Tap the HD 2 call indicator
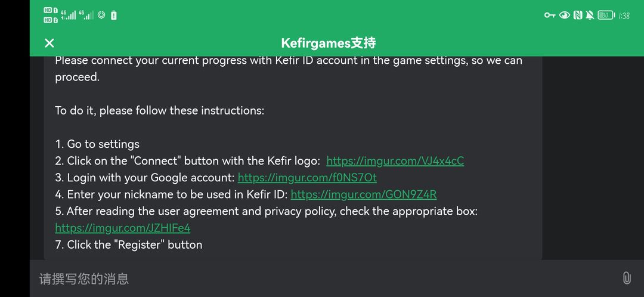644x297 pixels. (x=51, y=20)
